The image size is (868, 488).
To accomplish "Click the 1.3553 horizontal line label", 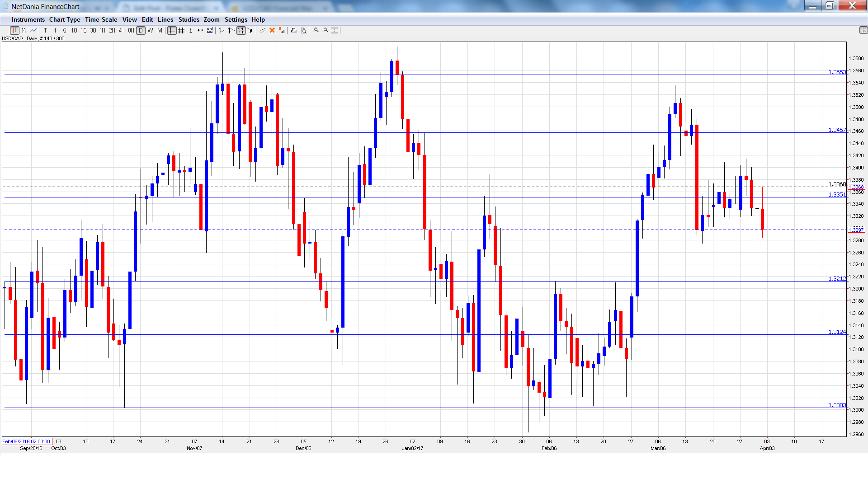I will click(x=837, y=72).
